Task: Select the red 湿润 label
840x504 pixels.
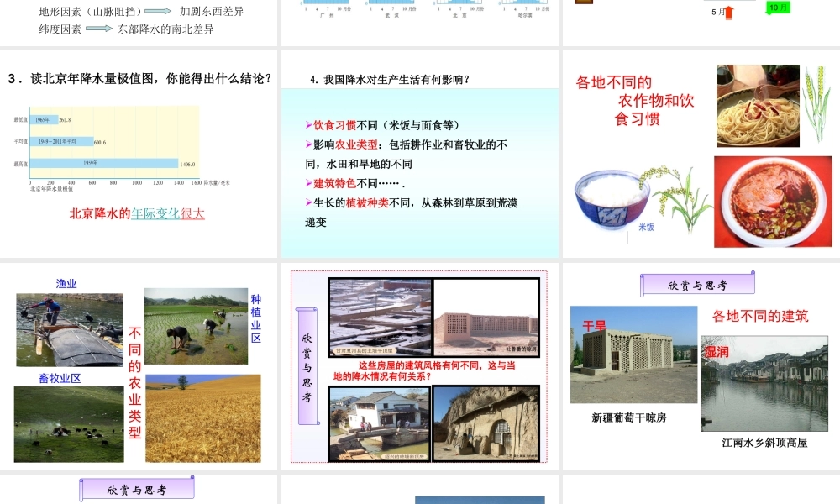Action: [x=717, y=351]
